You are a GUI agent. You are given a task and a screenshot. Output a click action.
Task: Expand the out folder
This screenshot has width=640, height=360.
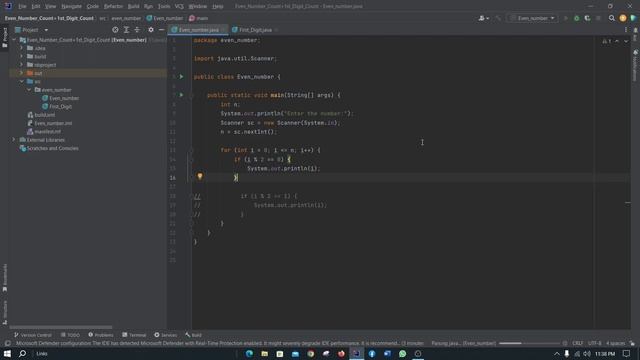pos(22,73)
